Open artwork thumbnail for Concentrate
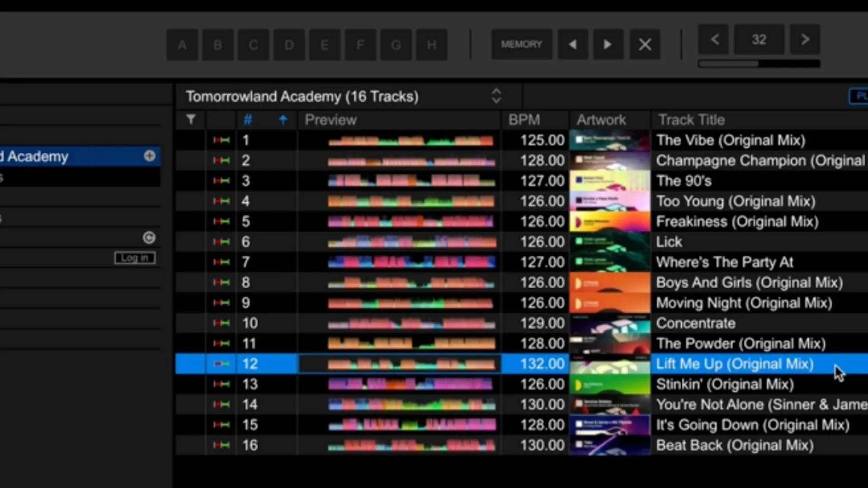The height and width of the screenshot is (488, 868). click(x=610, y=323)
